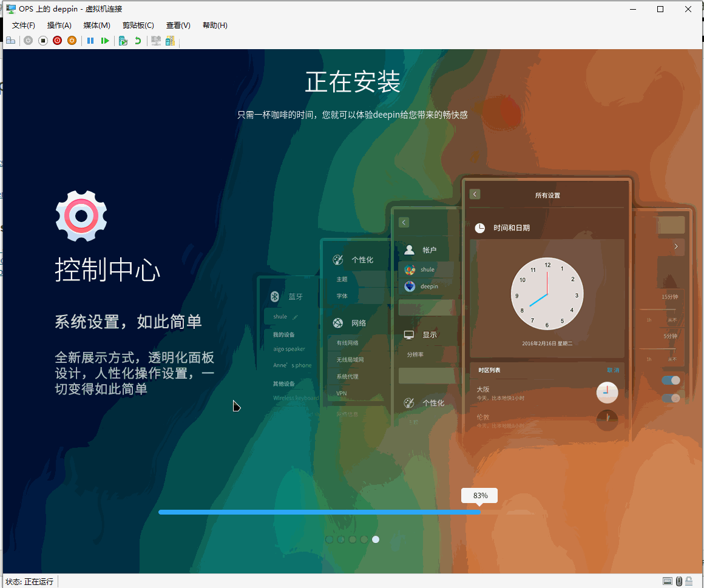Select the third slideshow page dot
704x588 pixels.
(x=353, y=539)
